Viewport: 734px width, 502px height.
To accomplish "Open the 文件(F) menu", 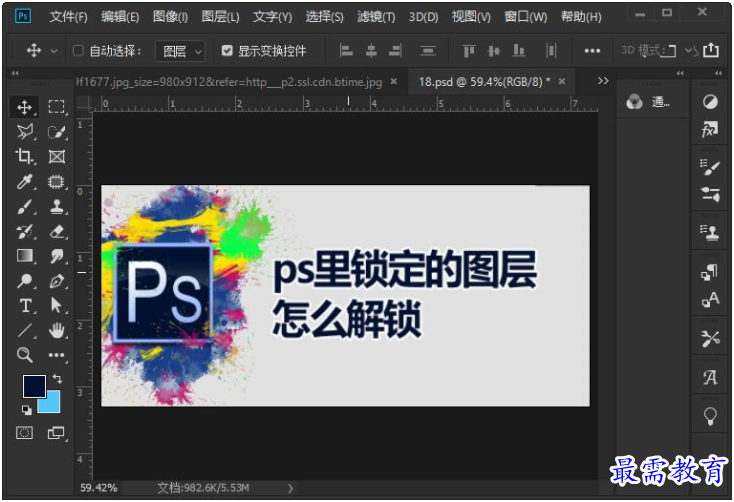I will tap(68, 17).
